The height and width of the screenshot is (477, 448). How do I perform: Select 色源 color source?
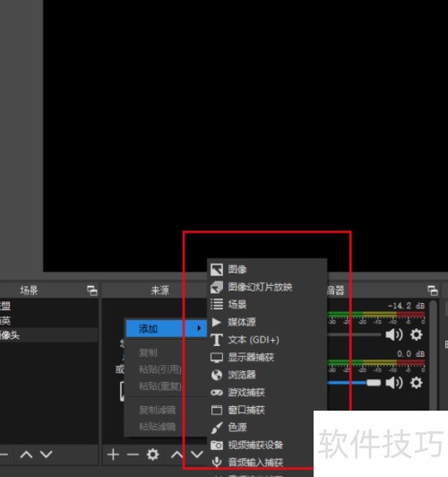[x=261, y=428]
